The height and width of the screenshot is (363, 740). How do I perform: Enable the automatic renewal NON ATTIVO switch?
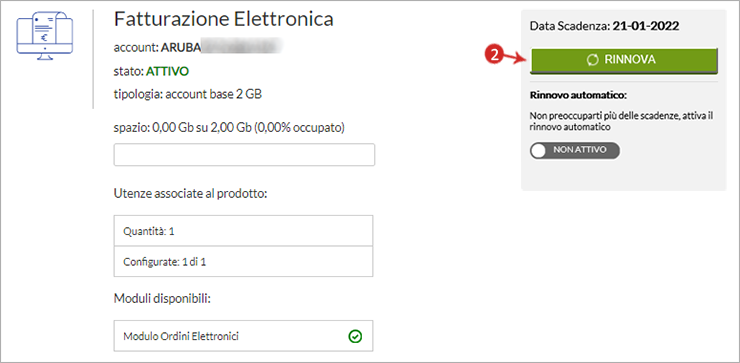pos(575,151)
